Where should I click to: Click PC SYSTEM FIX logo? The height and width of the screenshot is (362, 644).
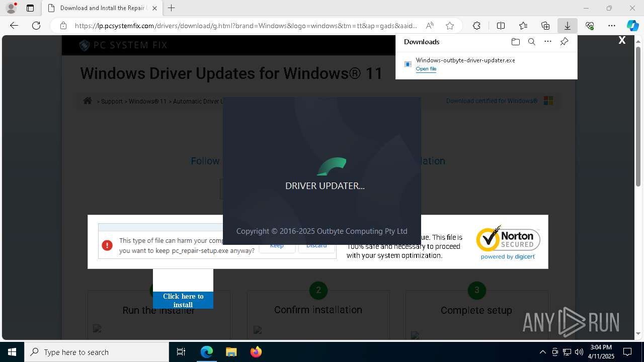click(123, 45)
